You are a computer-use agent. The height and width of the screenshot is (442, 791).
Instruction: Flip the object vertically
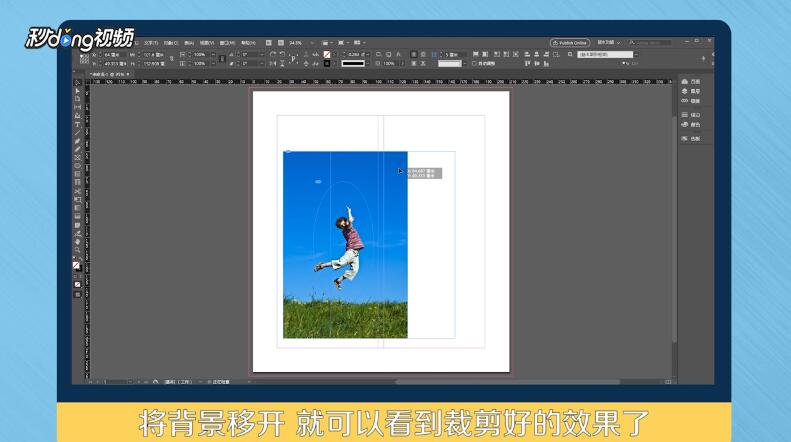[x=282, y=64]
